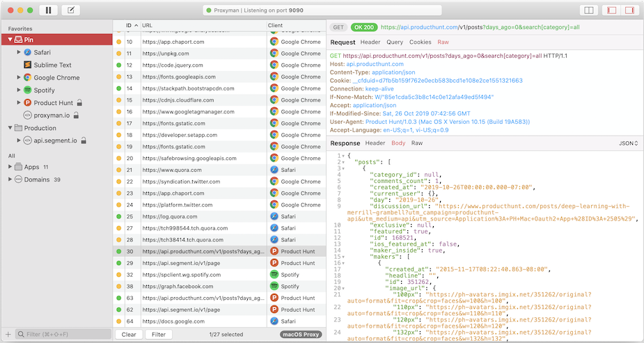Image resolution: width=644 pixels, height=343 pixels.
Task: Select row 64 docs.google.com
Action: [x=220, y=321]
